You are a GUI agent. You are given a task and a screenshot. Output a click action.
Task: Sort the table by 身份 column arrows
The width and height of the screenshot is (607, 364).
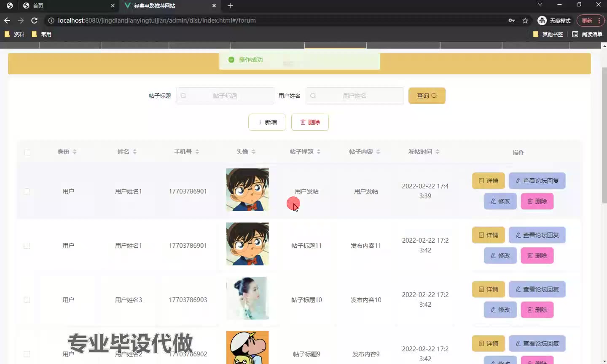point(75,152)
